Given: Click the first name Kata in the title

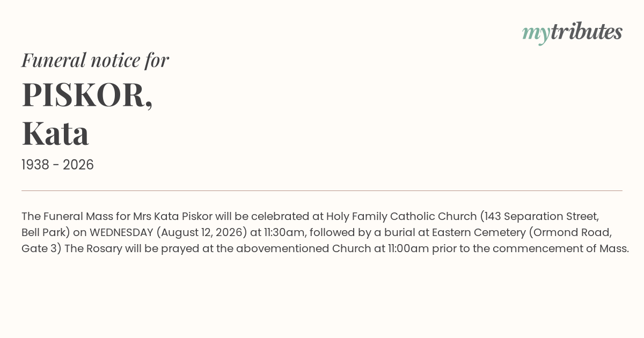Looking at the screenshot, I should tap(55, 133).
